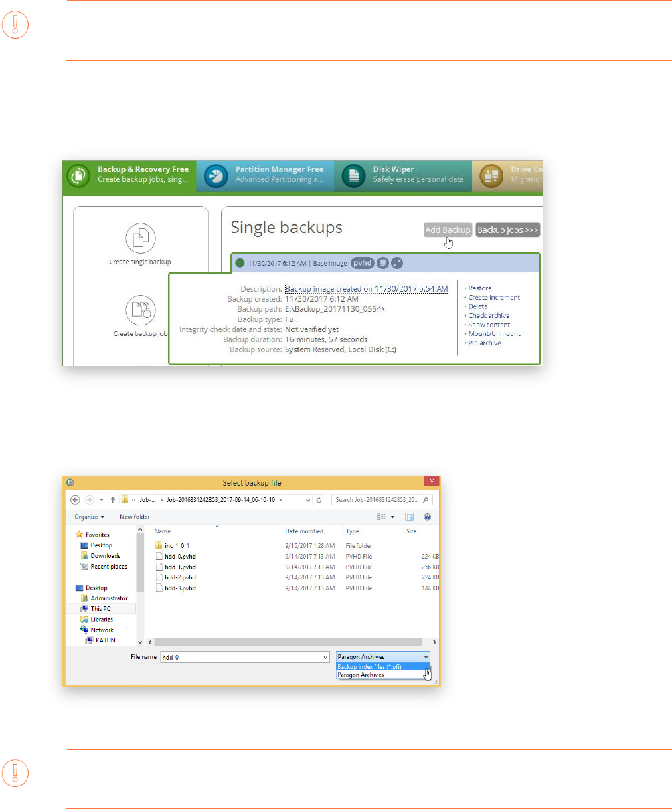This screenshot has width=672, height=809.
Task: Select KATUN under Network
Action: [x=100, y=640]
